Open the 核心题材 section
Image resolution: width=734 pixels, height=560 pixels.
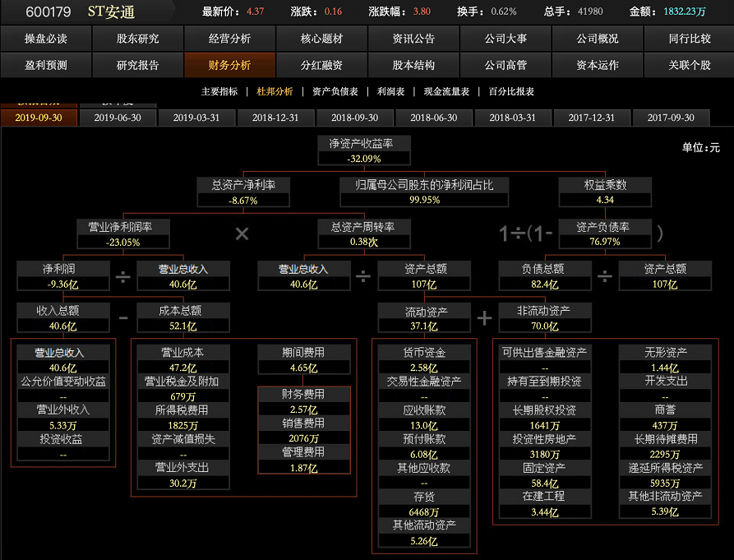click(321, 39)
